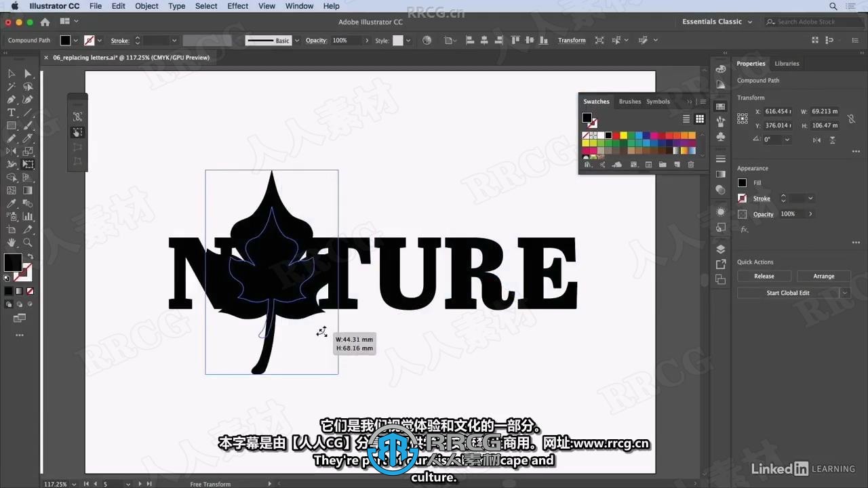868x488 pixels.
Task: Open the Basic brush definition dropdown
Action: [296, 41]
